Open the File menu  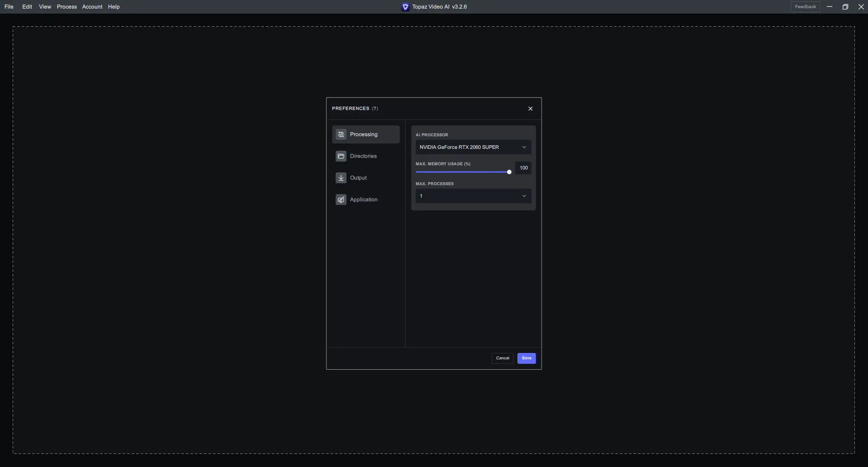coord(9,7)
